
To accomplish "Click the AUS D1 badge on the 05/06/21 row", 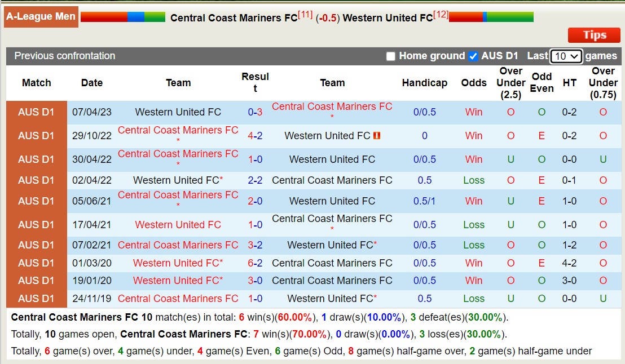I will pyautogui.click(x=36, y=201).
